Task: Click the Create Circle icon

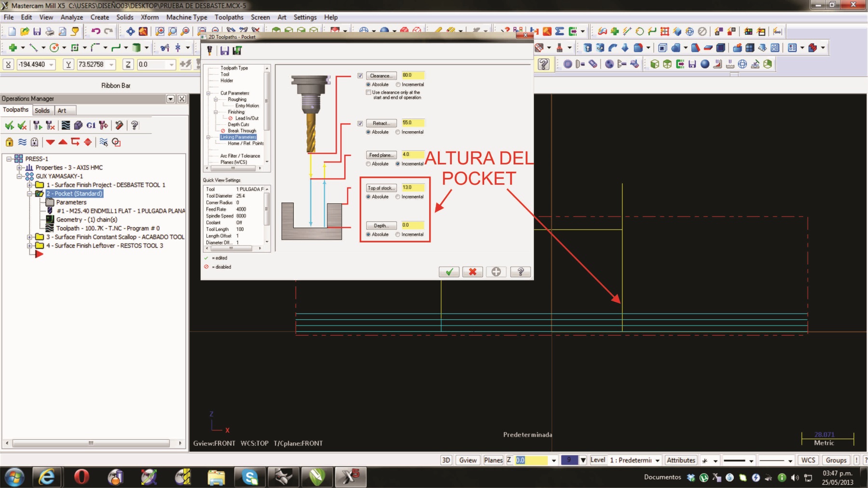Action: 54,48
